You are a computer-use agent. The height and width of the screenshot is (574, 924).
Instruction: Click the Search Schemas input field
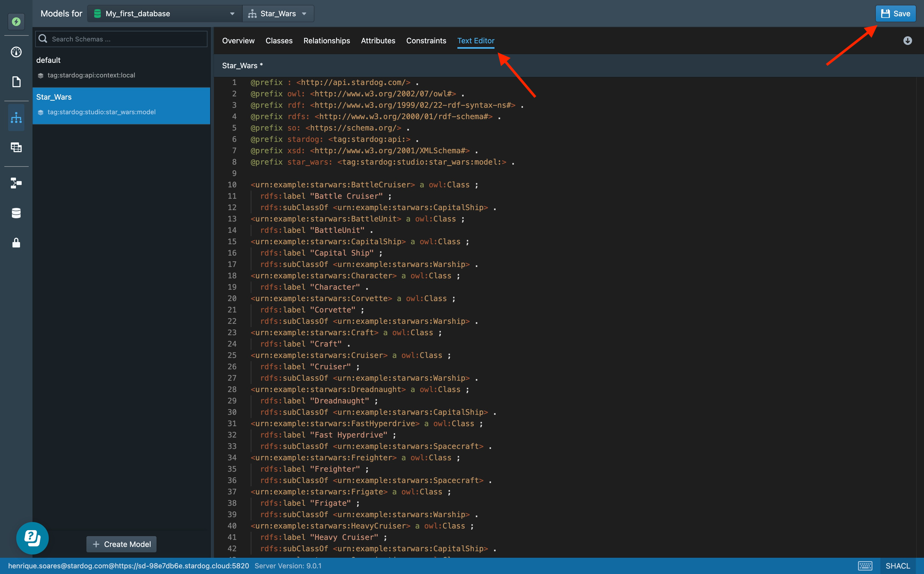127,39
